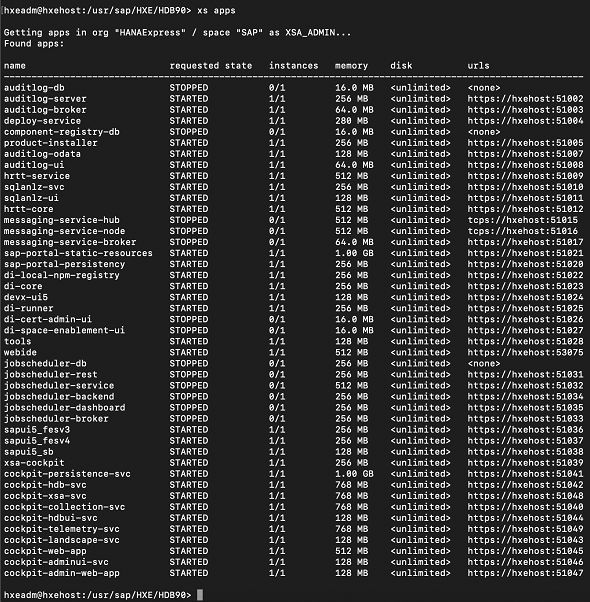Open URL https://hxehost:51002
Screen dimensions: 590x602
tap(525, 99)
